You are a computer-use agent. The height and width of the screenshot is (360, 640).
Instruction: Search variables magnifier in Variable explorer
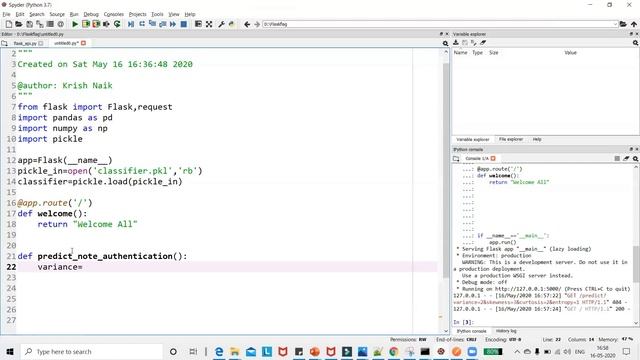[636, 42]
